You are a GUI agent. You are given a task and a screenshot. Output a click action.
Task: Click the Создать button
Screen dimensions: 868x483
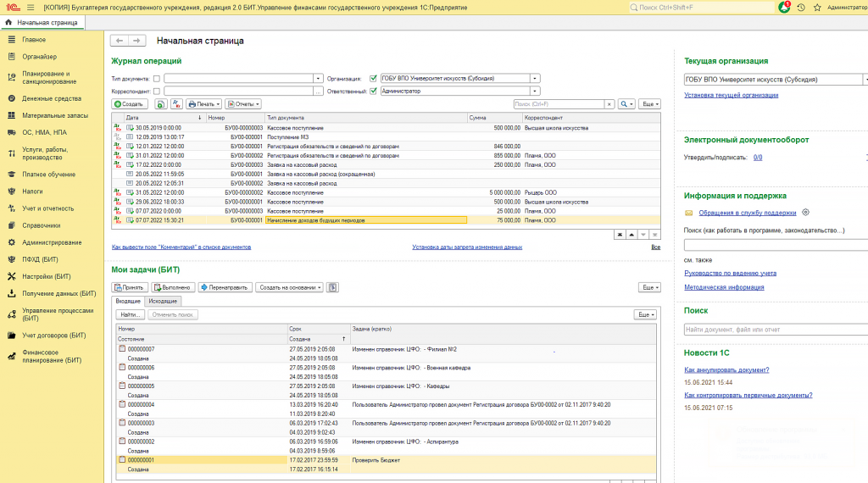130,104
